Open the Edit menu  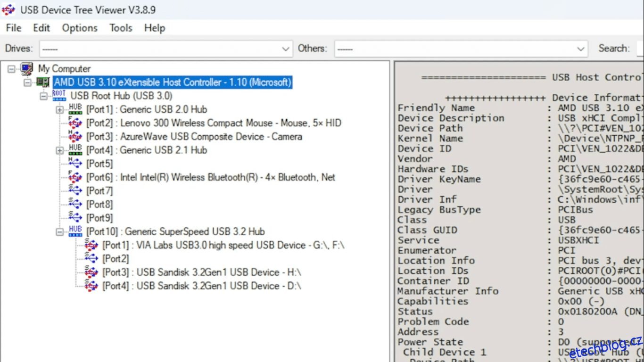41,28
